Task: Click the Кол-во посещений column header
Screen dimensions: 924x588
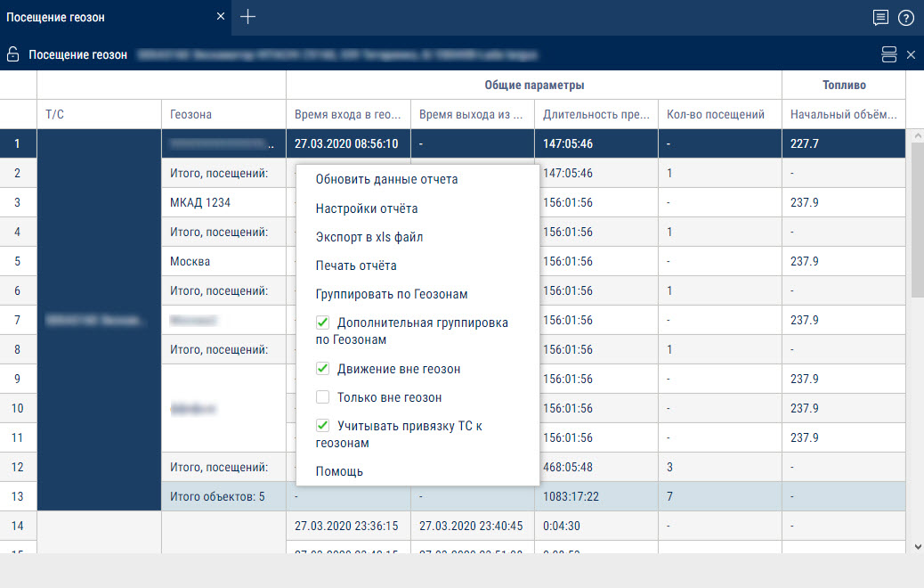Action: (x=720, y=114)
